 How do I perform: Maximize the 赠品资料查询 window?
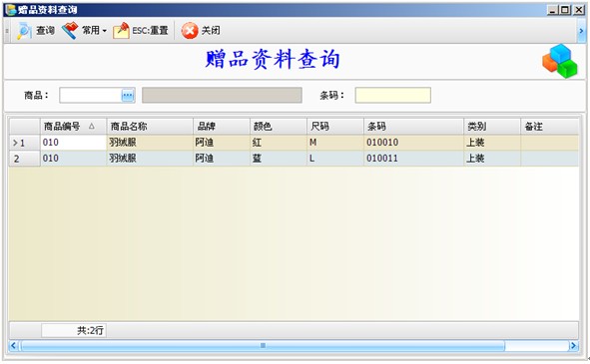pos(565,10)
